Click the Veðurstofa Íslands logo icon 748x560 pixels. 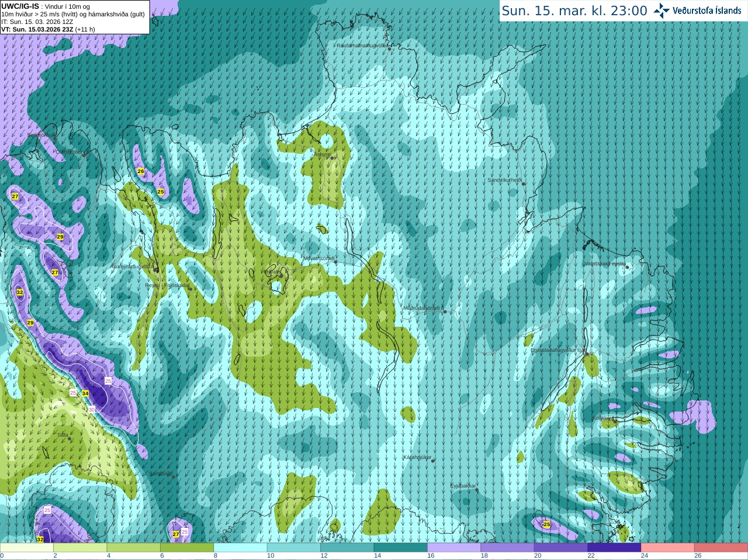(662, 11)
